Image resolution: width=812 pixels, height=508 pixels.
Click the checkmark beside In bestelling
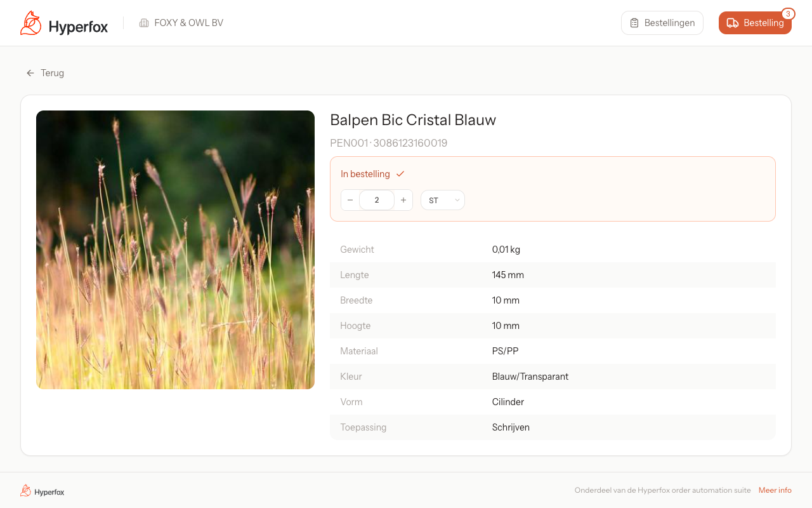(400, 173)
